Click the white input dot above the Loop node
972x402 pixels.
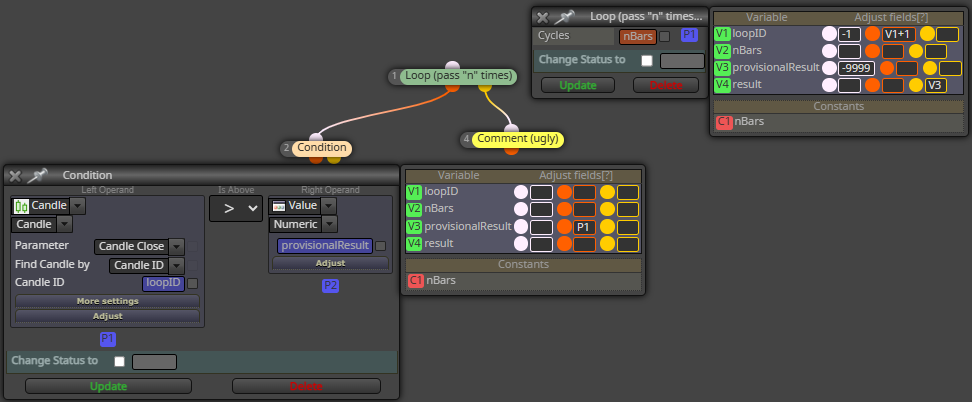[x=453, y=66]
